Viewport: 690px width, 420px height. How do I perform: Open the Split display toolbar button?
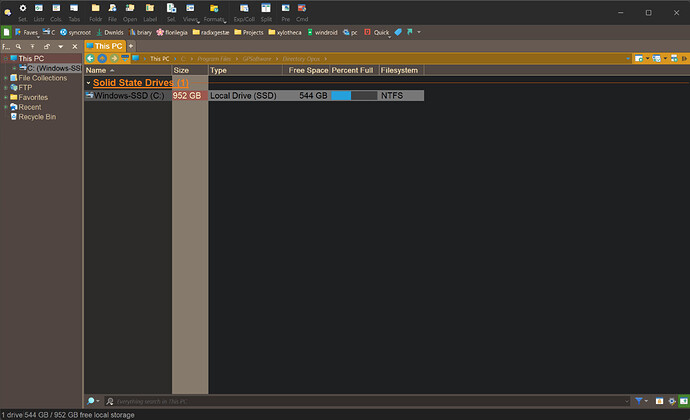click(x=266, y=11)
